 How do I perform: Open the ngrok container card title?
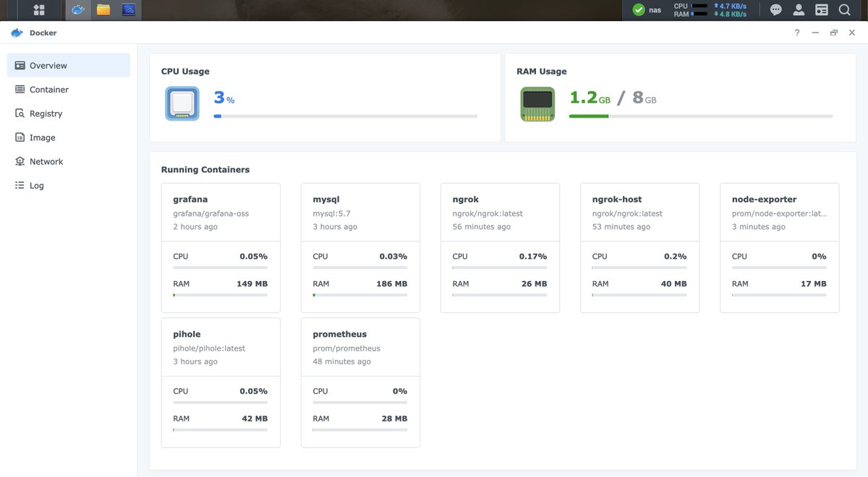click(466, 199)
